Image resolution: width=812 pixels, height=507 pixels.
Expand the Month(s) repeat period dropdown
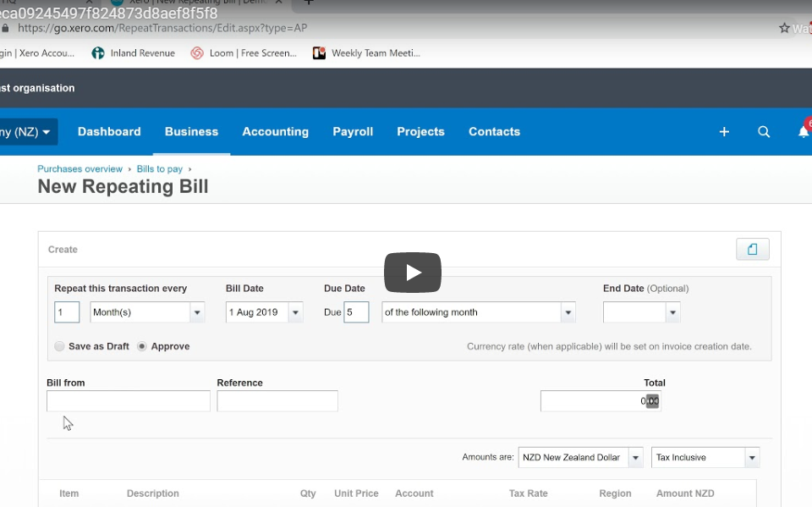[x=197, y=312]
